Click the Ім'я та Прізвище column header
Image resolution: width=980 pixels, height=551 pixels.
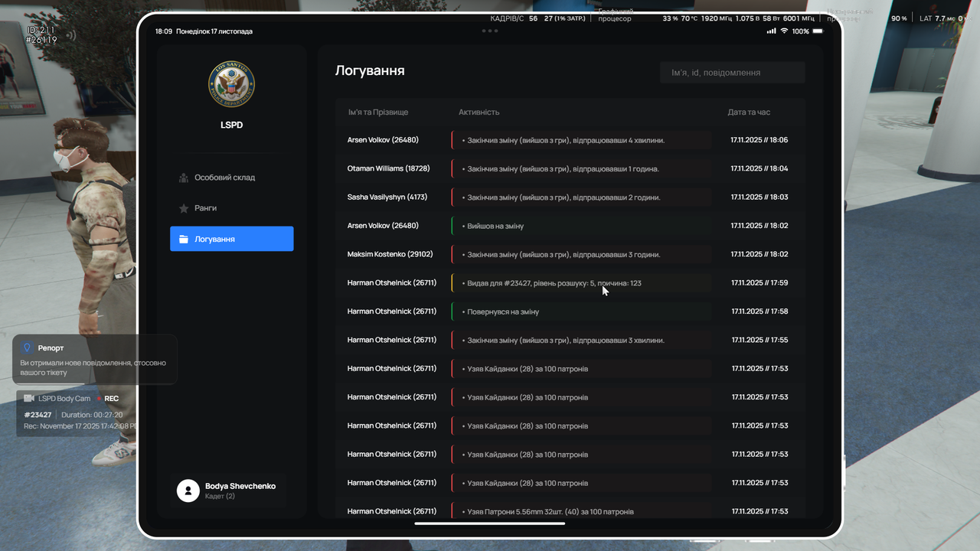[x=378, y=112]
